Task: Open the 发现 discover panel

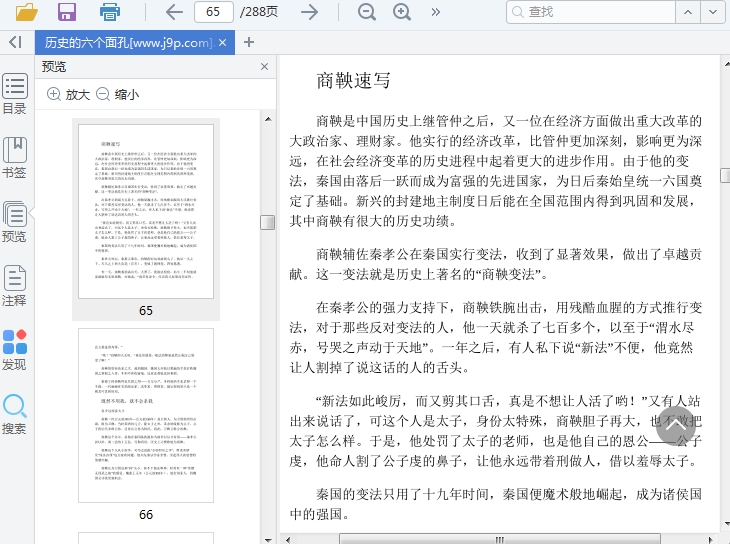Action: 15,350
